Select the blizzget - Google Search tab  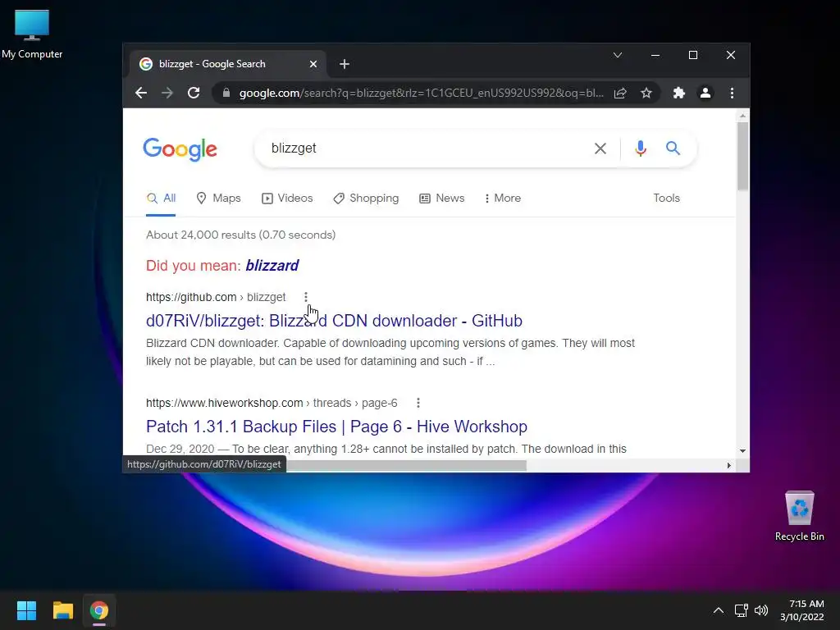pos(228,64)
